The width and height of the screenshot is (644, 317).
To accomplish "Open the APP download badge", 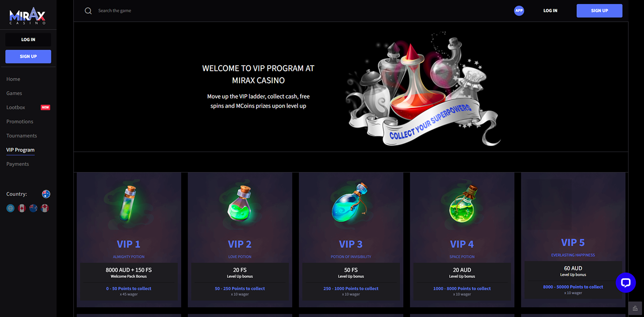I will [x=519, y=11].
